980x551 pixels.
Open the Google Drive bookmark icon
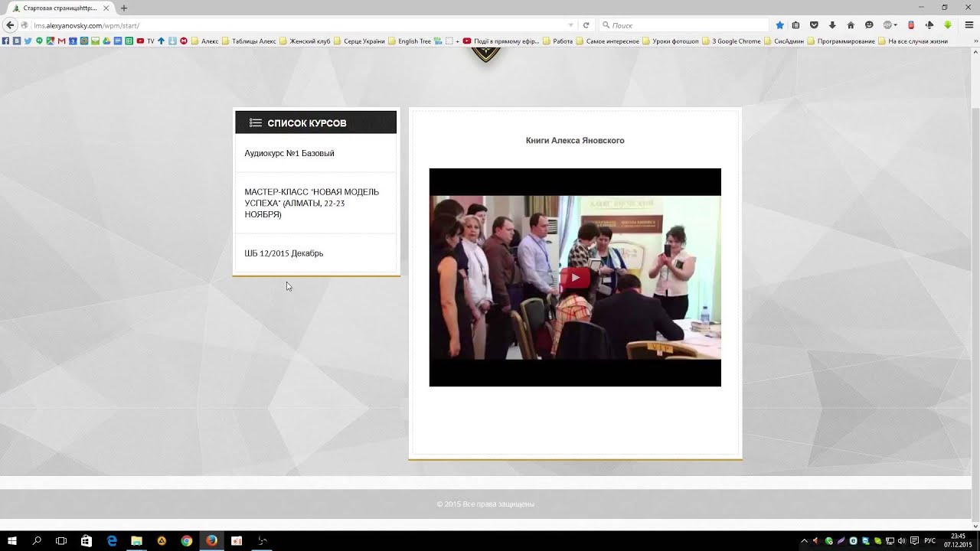click(106, 41)
